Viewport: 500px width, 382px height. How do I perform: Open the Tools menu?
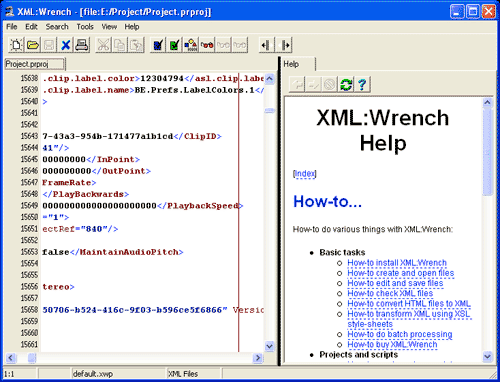point(85,27)
